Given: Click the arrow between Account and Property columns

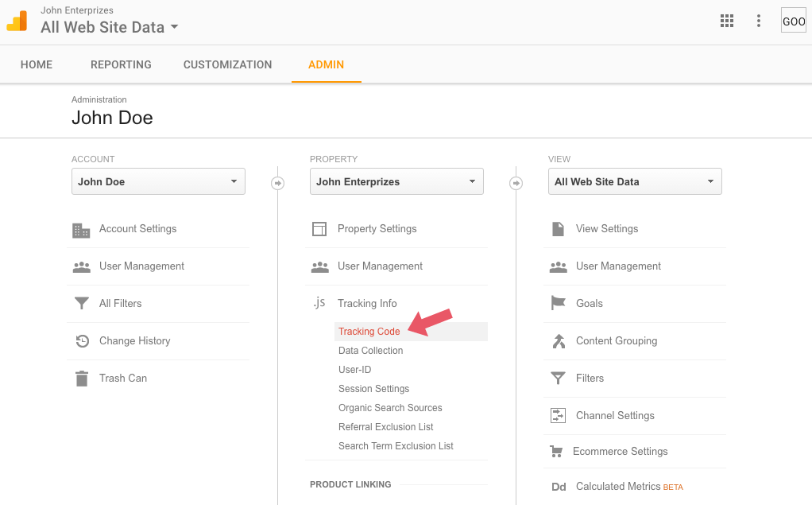Looking at the screenshot, I should click(x=277, y=183).
